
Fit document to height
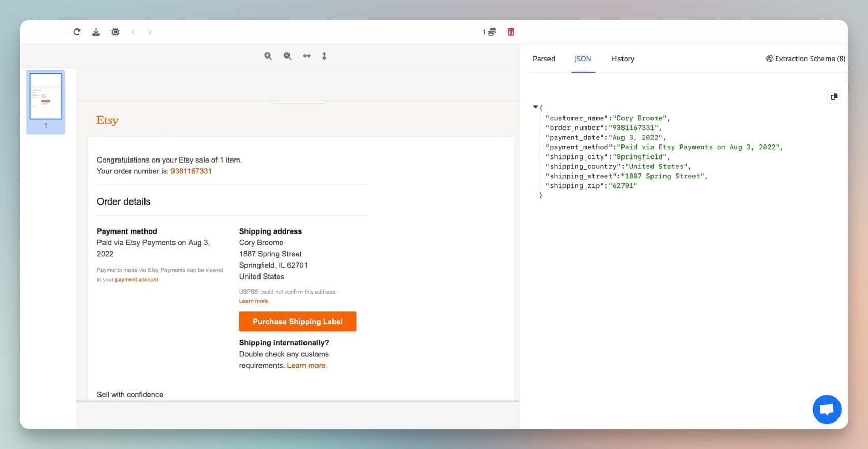point(324,56)
